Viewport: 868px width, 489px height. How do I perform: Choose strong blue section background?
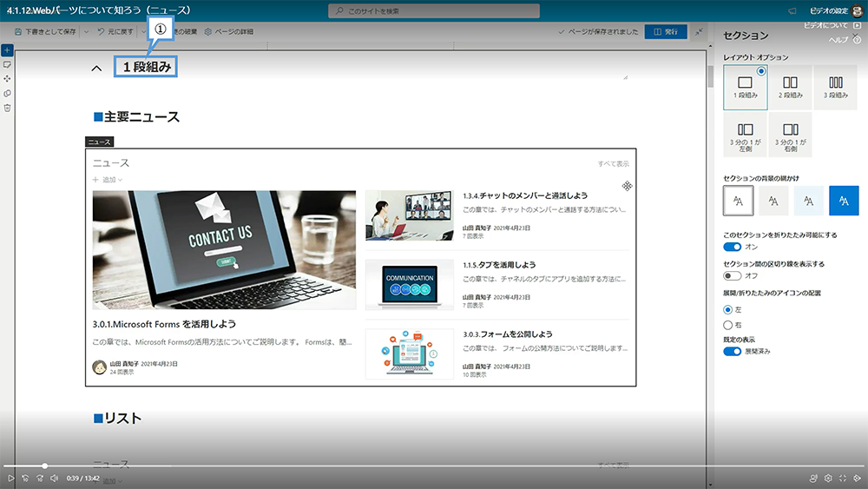pyautogui.click(x=844, y=201)
